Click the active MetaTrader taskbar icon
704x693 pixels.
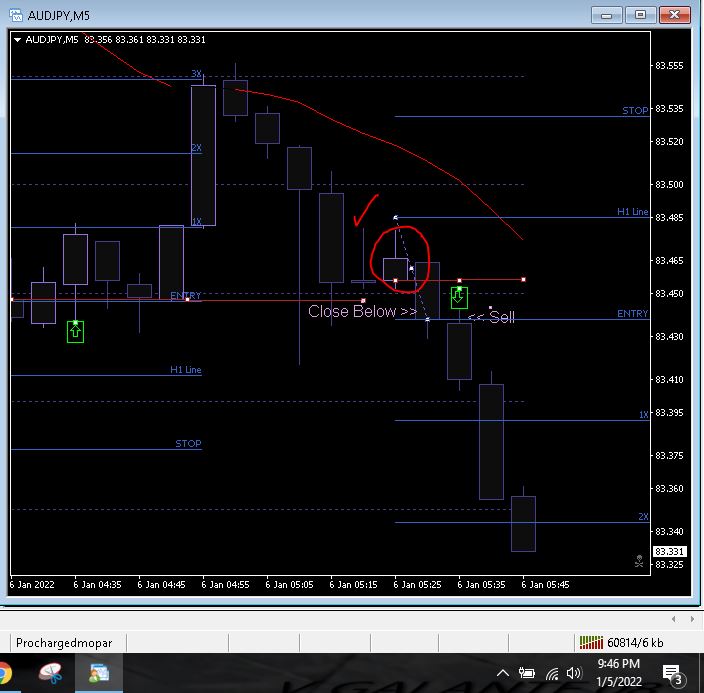(x=99, y=673)
